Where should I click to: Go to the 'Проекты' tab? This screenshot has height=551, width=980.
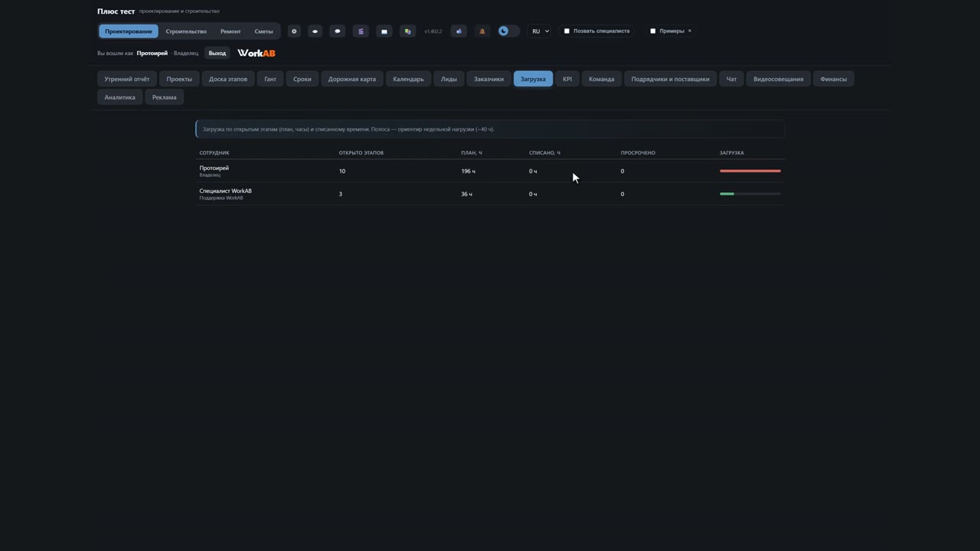pos(179,79)
